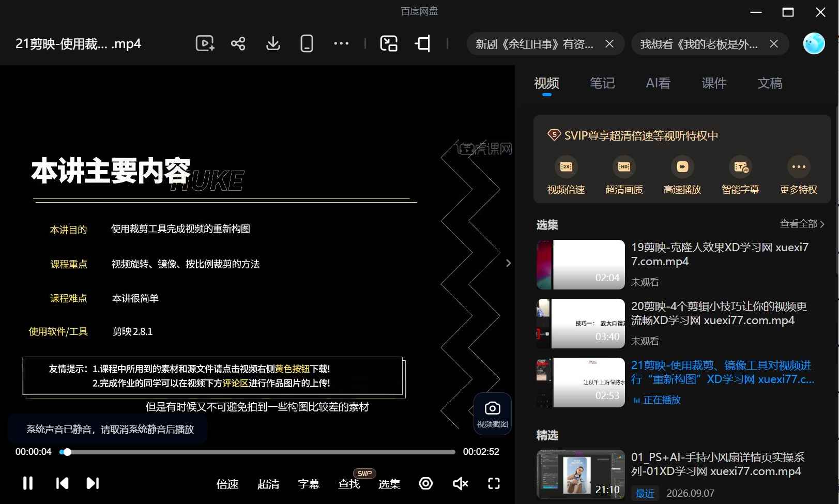Open the 新剧《余红旧事》有资... suggestion
Viewport: 839px width, 504px height.
point(535,44)
